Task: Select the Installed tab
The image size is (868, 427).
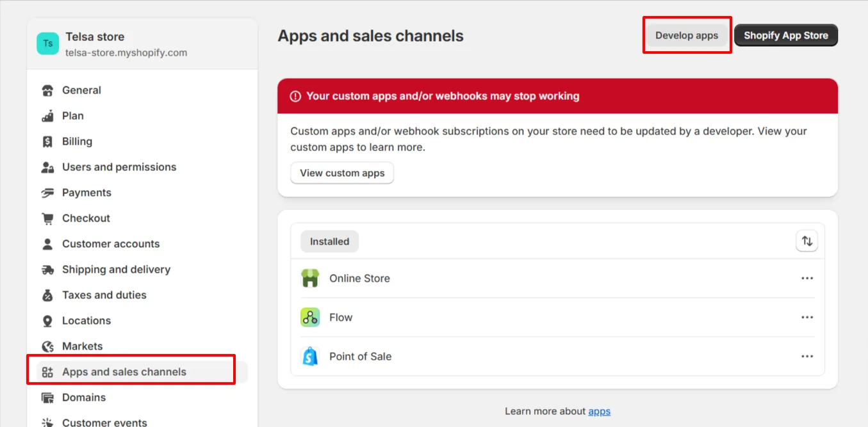Action: coord(329,241)
